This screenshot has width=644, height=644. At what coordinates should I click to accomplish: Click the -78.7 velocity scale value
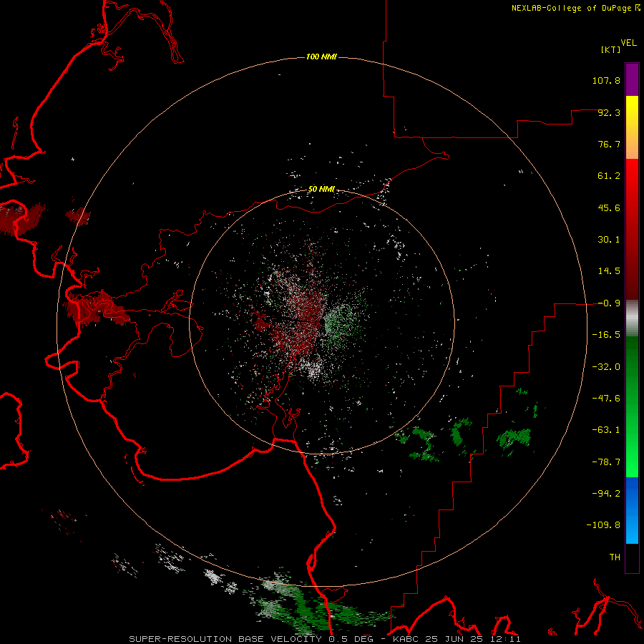(606, 462)
